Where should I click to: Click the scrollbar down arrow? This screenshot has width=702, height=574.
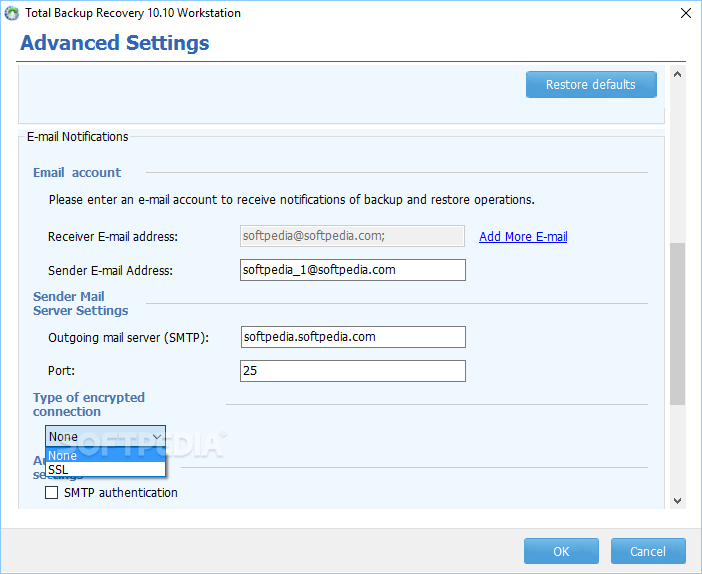[677, 501]
